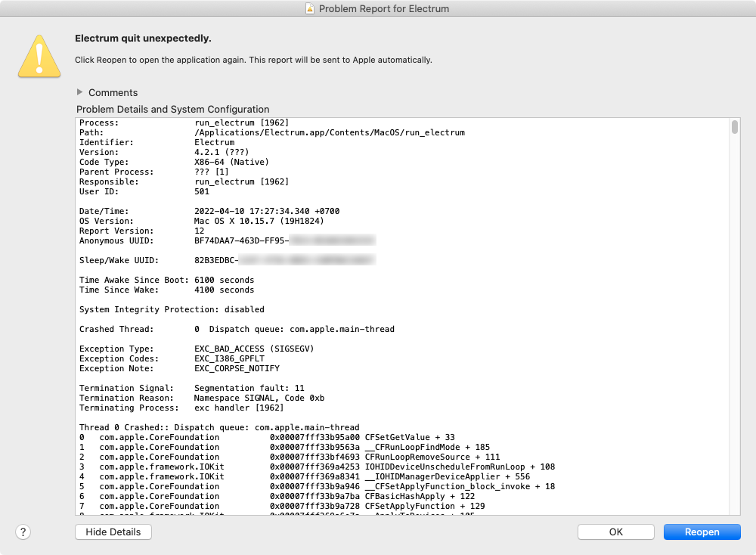756x555 pixels.
Task: Click the Termination Reason value "Namespace SIGNAL, Code 0xb"
Action: (259, 398)
